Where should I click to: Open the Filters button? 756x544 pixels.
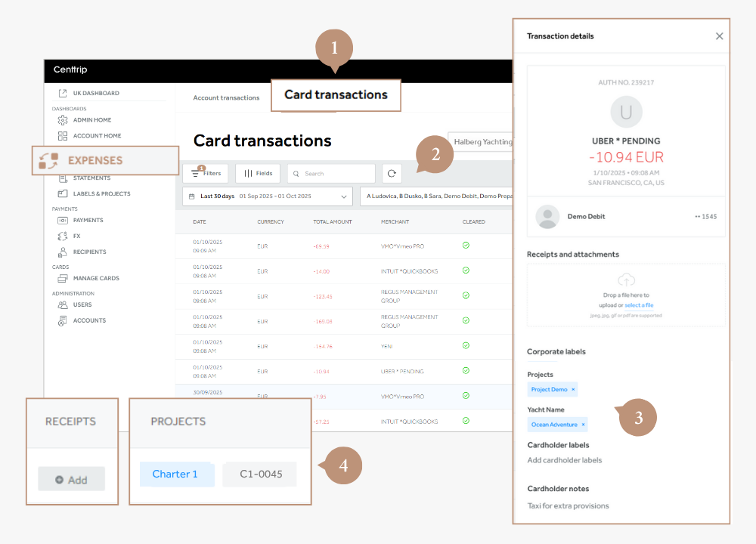(x=206, y=174)
